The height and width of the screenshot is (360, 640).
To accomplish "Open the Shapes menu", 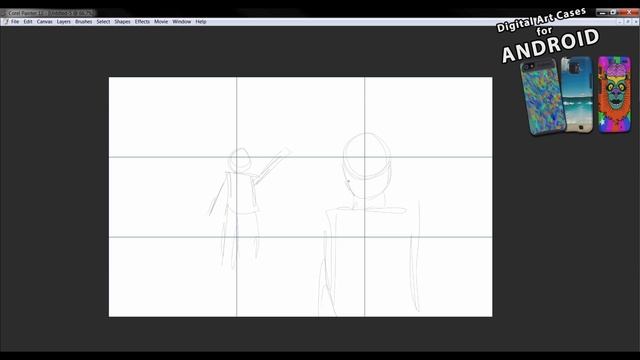I will pos(122,22).
